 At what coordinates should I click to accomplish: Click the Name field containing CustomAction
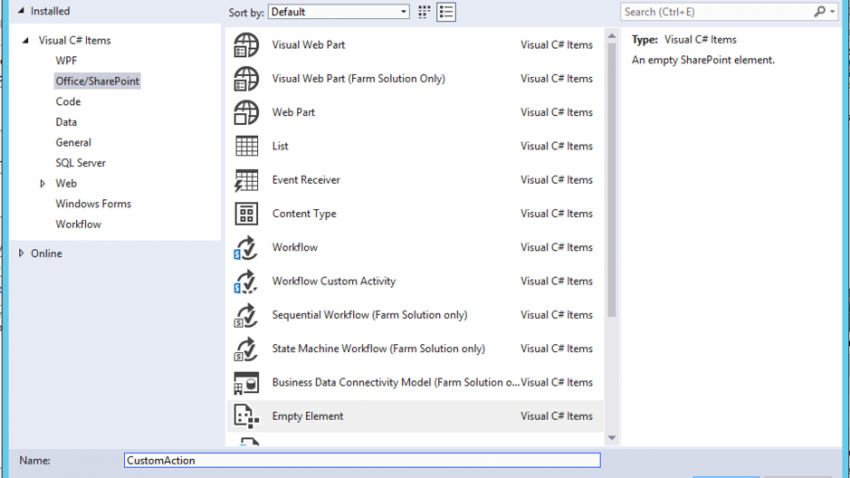pos(362,460)
